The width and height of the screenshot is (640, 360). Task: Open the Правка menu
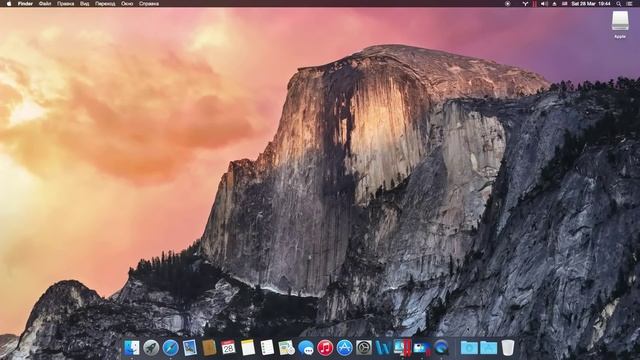tap(66, 4)
